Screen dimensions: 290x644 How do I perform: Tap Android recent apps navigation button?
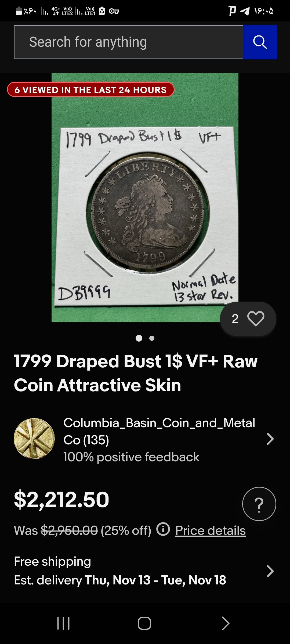tap(63, 623)
